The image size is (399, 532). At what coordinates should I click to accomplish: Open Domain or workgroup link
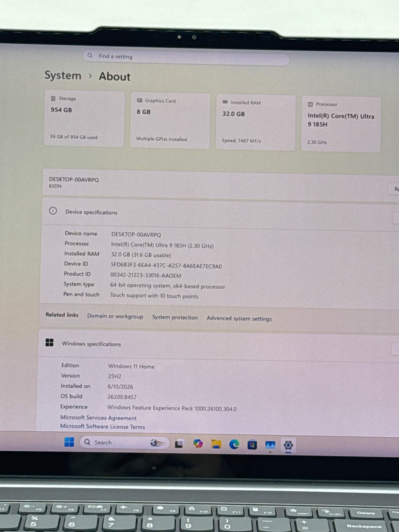coord(115,316)
